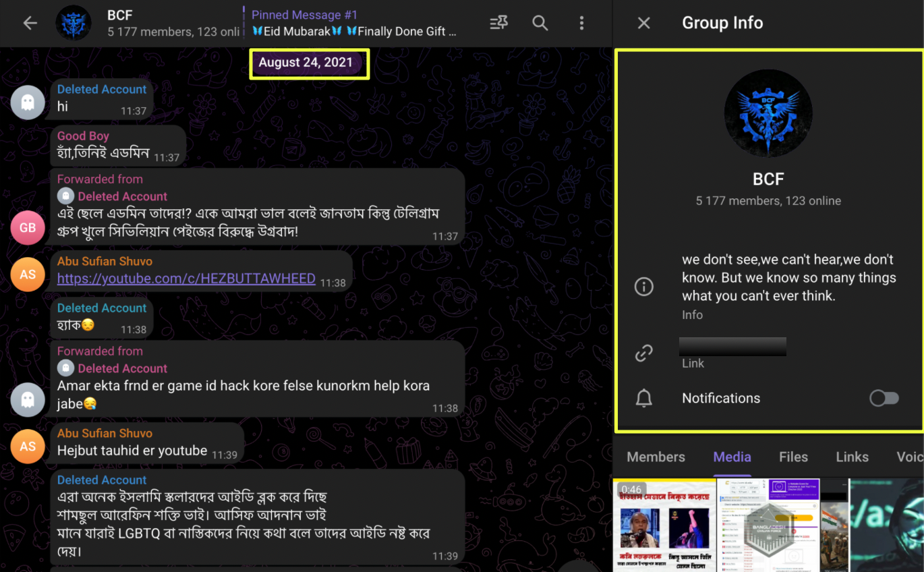Open the pinned messages list icon

click(498, 23)
